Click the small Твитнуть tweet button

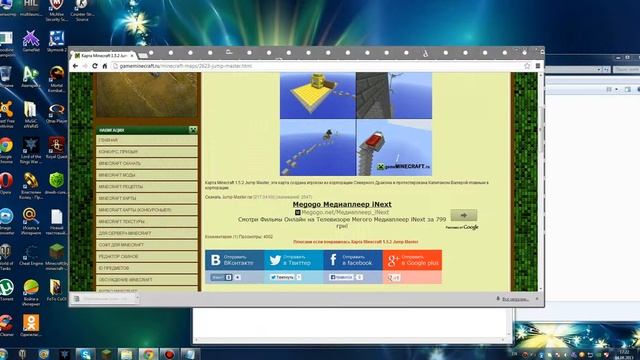click(x=282, y=277)
